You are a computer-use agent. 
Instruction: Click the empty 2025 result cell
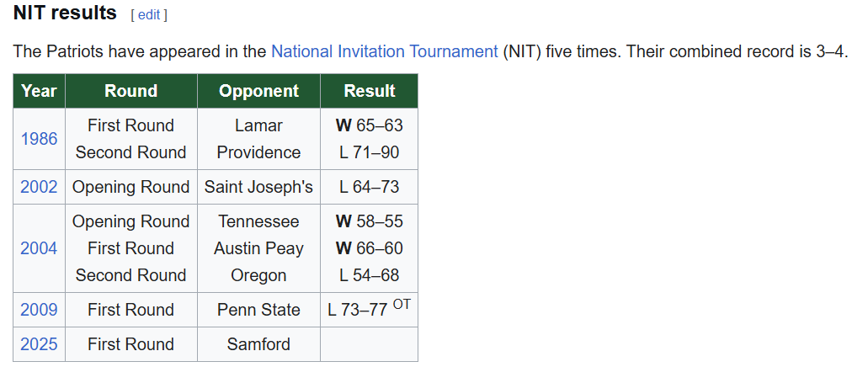pos(369,344)
